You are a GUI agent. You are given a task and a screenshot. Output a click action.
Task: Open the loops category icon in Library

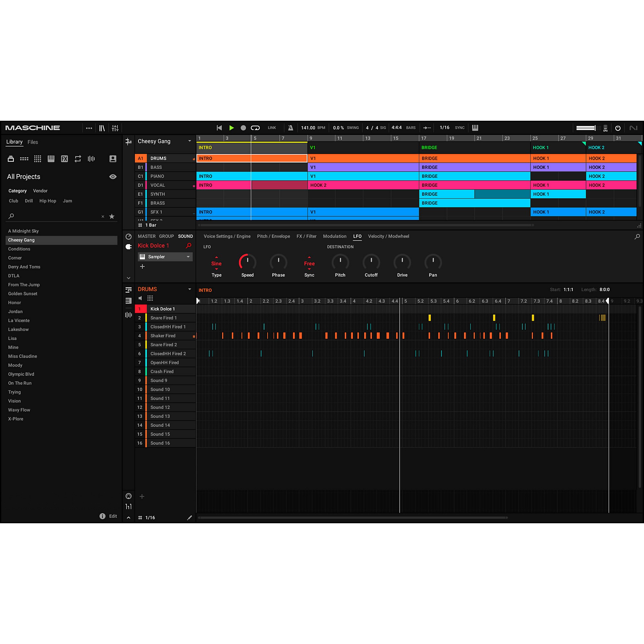(78, 159)
